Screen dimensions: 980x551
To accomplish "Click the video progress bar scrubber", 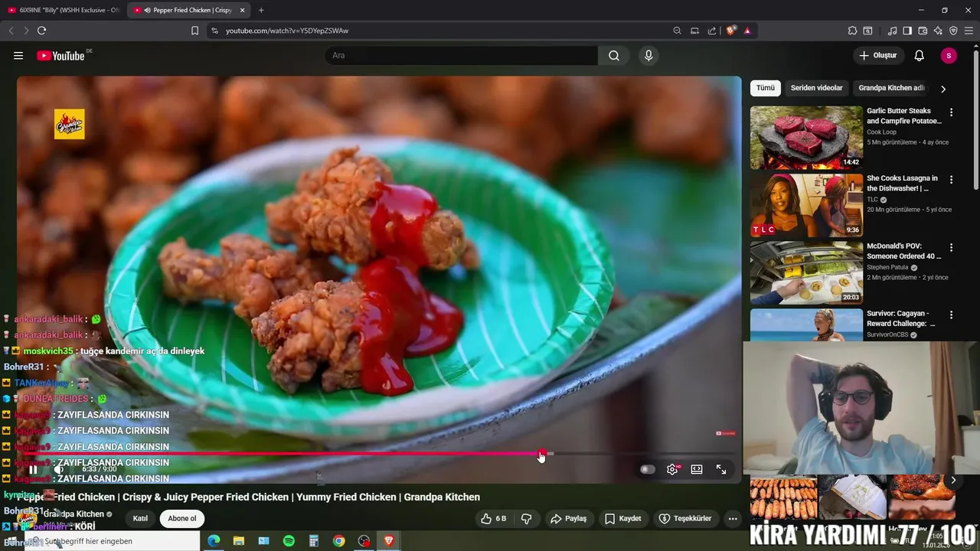I will [542, 454].
